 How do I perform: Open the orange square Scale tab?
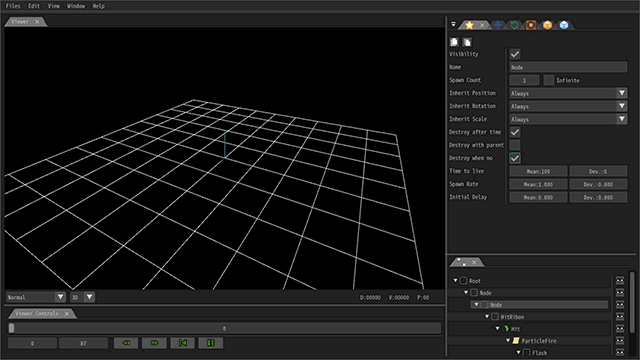coord(531,25)
